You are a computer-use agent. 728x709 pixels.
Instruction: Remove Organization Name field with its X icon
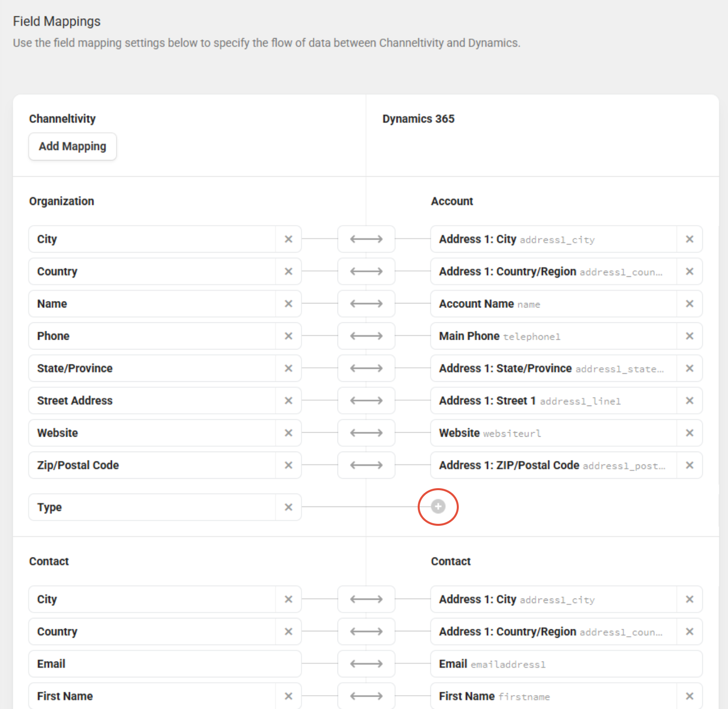tap(289, 304)
